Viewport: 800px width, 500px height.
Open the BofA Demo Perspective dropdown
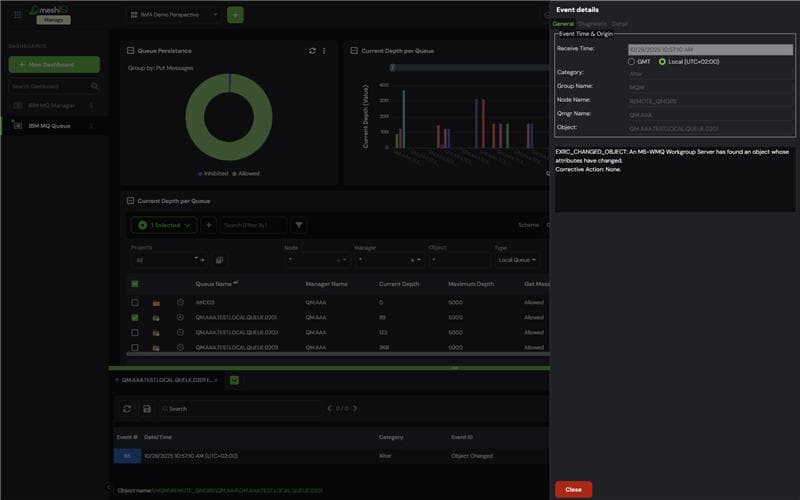[x=176, y=15]
